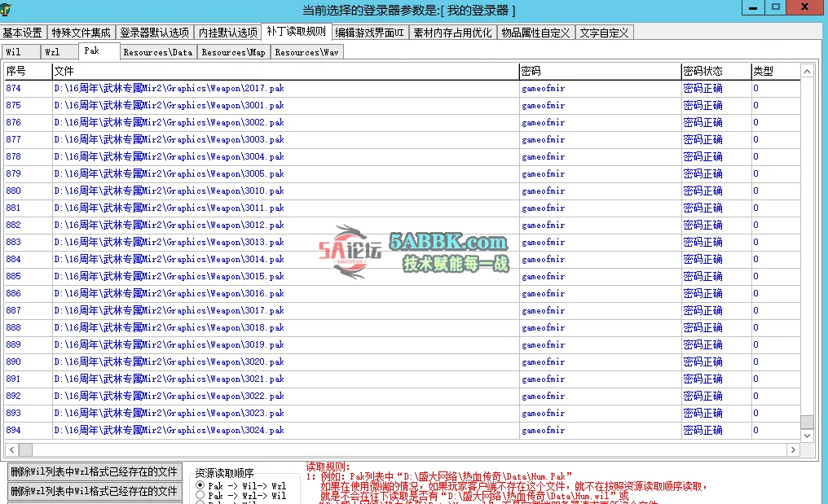Open 登录器默认选项 tab
The height and width of the screenshot is (504, 828).
point(154,33)
